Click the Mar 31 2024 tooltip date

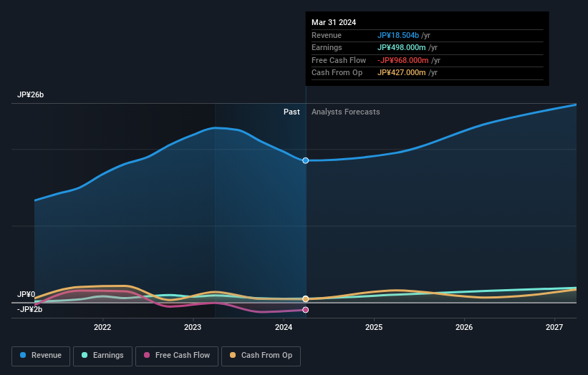334,22
